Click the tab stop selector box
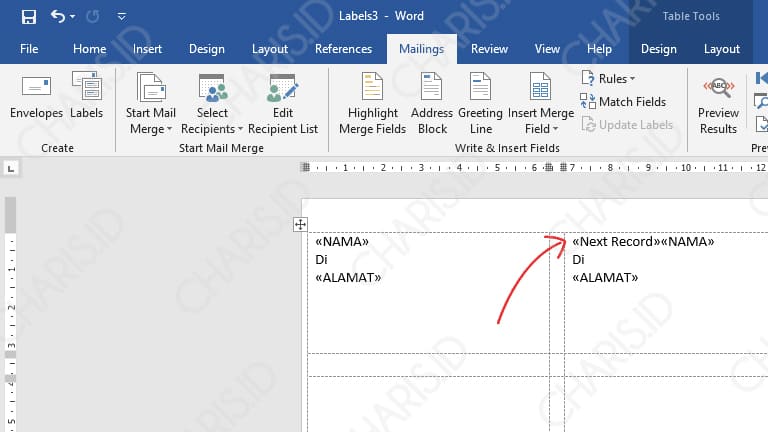The width and height of the screenshot is (768, 432). [x=11, y=169]
